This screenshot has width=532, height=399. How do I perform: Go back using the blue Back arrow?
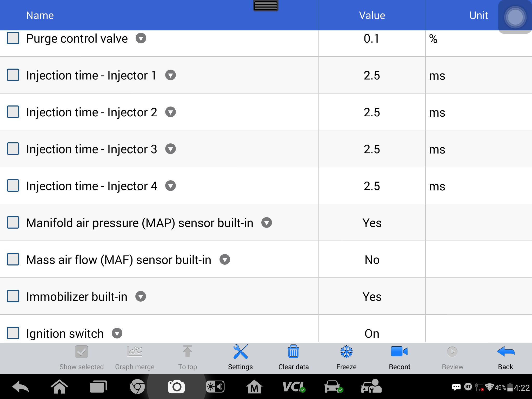click(506, 357)
